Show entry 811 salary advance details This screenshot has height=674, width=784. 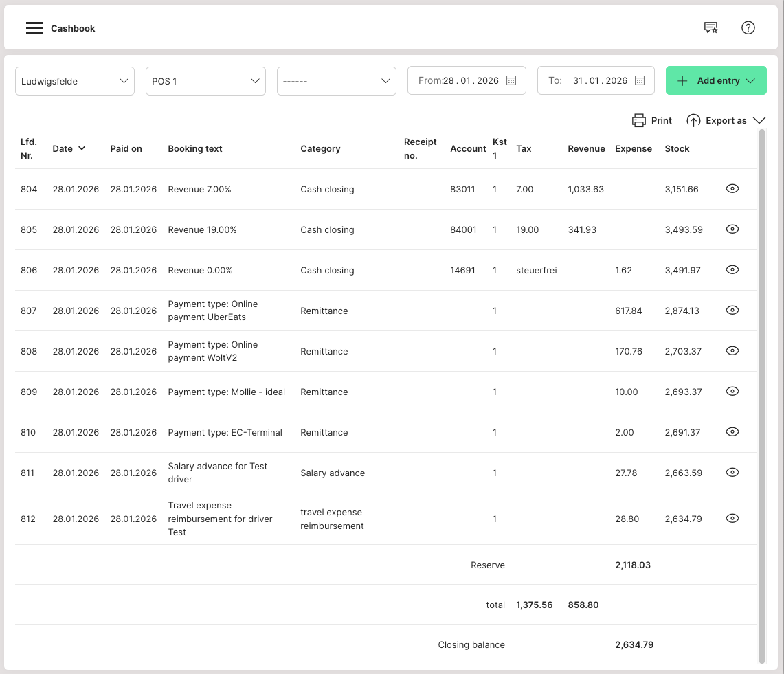(732, 473)
